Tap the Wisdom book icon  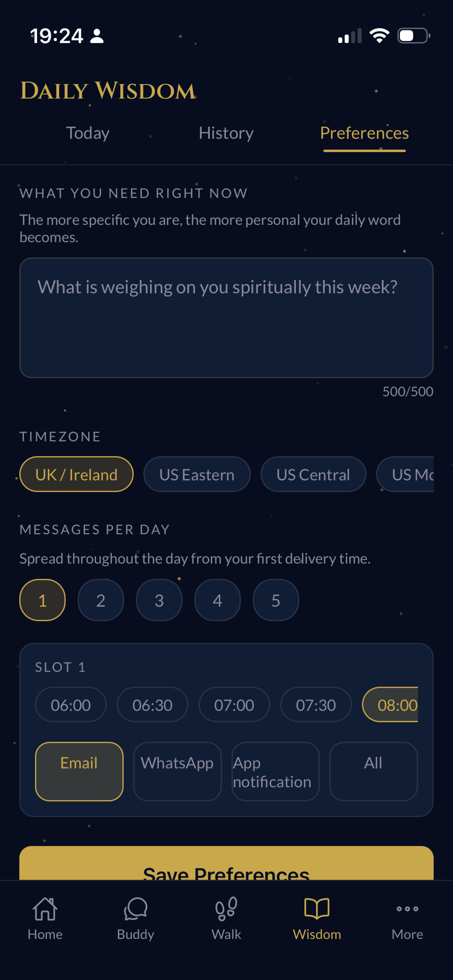317,908
